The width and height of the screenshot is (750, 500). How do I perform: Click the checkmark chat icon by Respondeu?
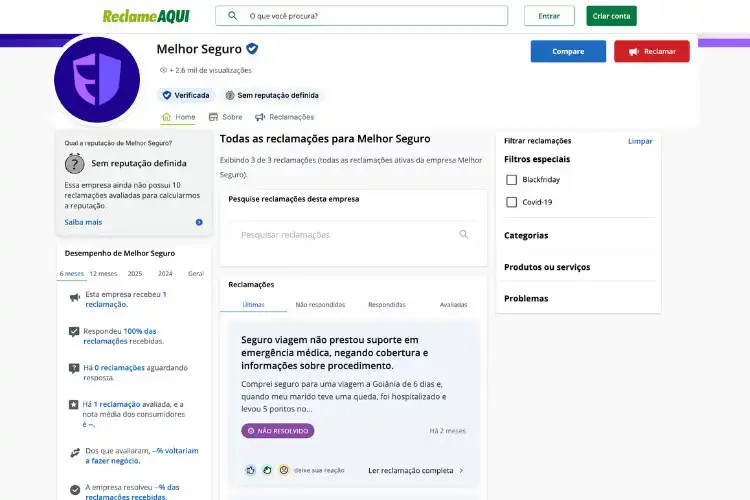click(x=74, y=332)
